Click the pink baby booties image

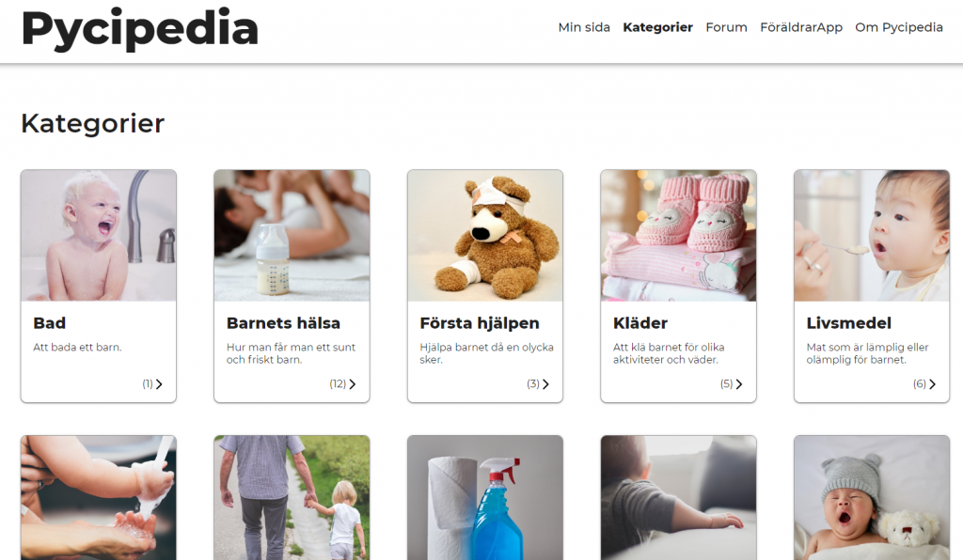click(679, 236)
